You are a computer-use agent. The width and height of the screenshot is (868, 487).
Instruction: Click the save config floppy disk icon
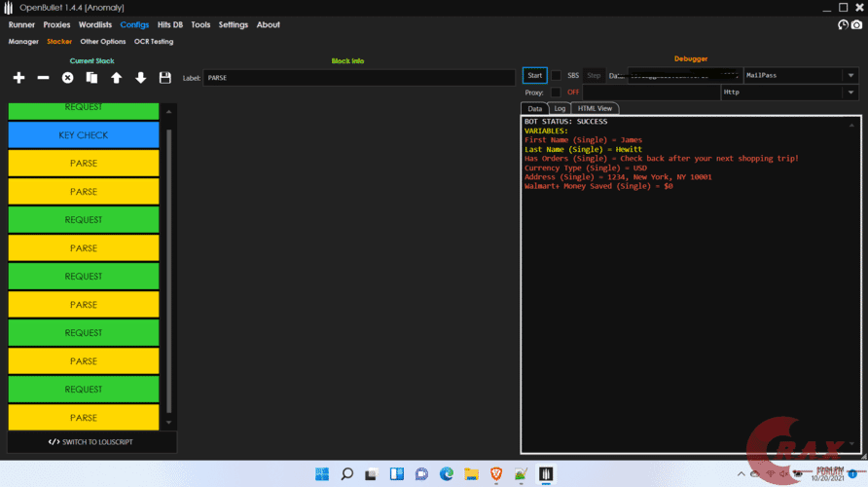[x=164, y=78]
